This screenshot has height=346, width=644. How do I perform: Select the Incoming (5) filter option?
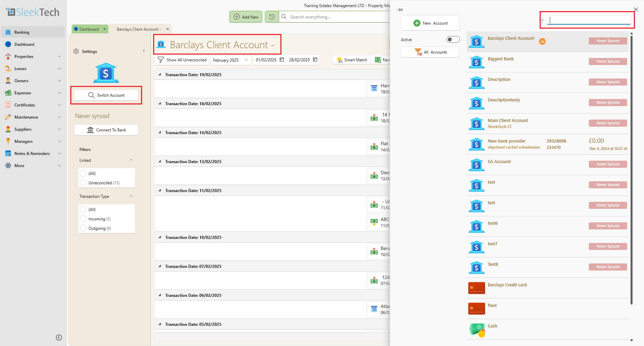point(83,219)
